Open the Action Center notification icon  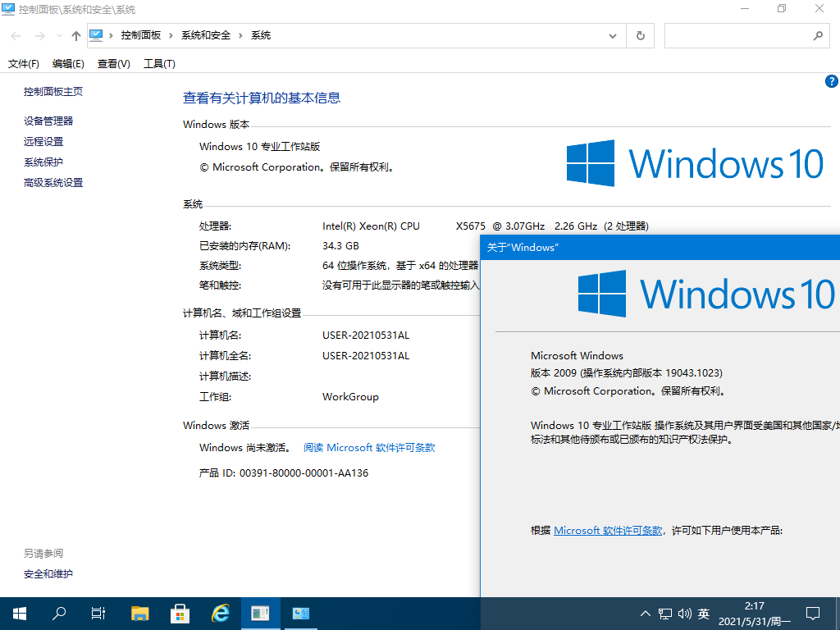click(812, 613)
